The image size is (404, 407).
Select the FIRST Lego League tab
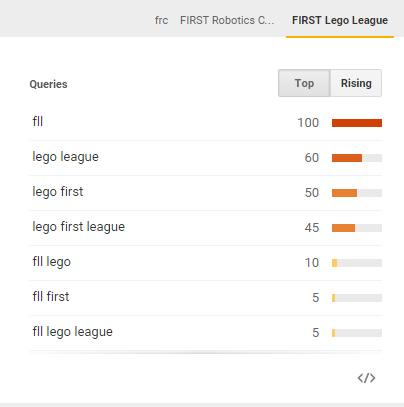point(340,20)
